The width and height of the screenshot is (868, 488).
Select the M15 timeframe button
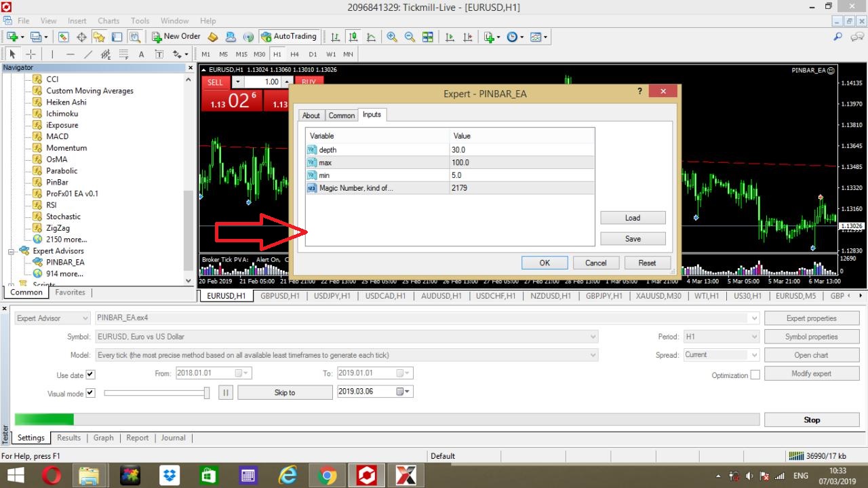241,54
